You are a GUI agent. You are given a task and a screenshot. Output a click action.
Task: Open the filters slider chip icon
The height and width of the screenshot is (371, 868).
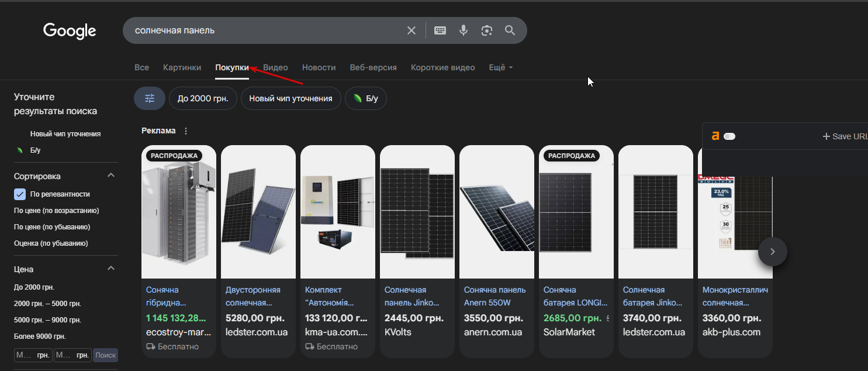point(150,98)
